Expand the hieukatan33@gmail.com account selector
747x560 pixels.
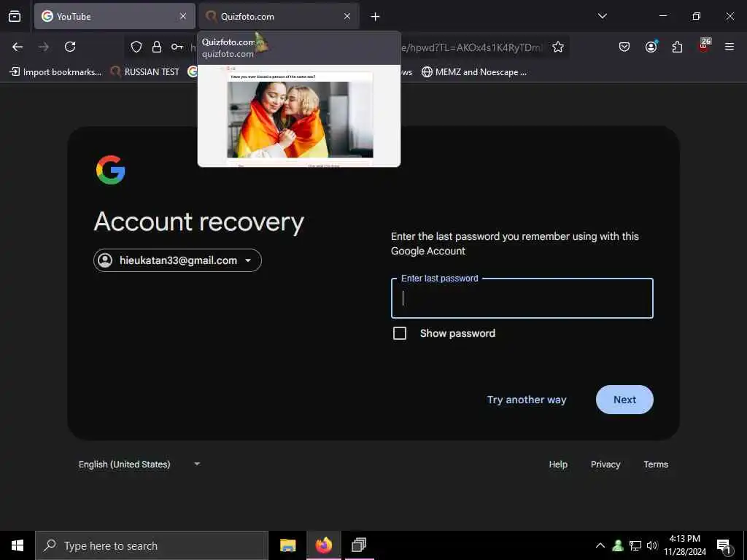pos(177,260)
